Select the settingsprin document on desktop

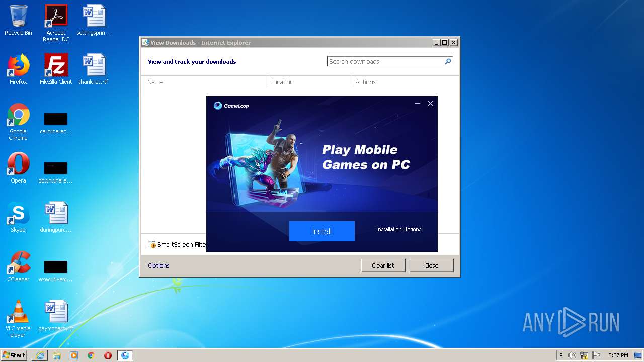pyautogui.click(x=94, y=20)
